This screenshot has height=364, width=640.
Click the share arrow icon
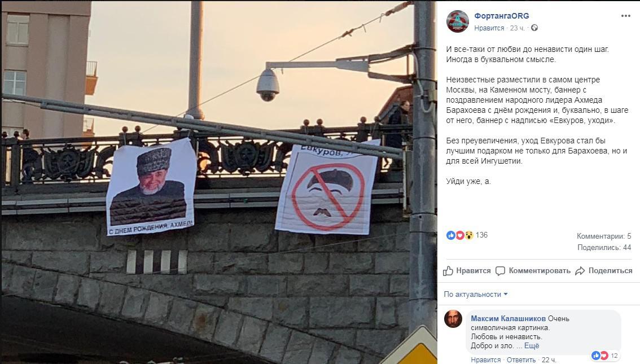click(580, 271)
